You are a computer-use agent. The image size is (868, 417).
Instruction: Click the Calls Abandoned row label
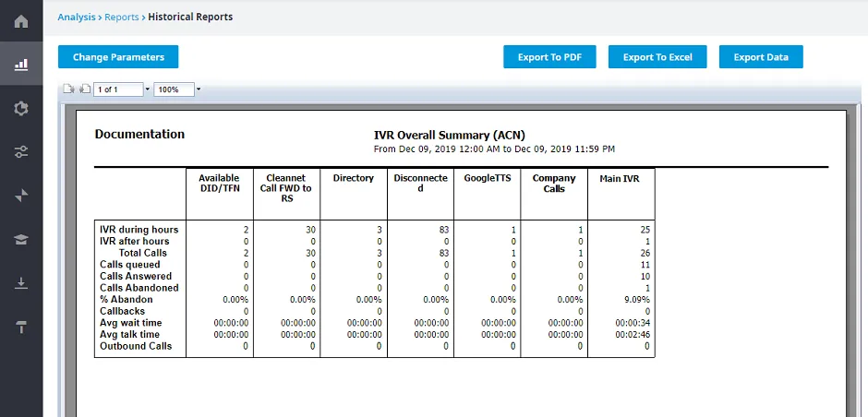(x=139, y=288)
